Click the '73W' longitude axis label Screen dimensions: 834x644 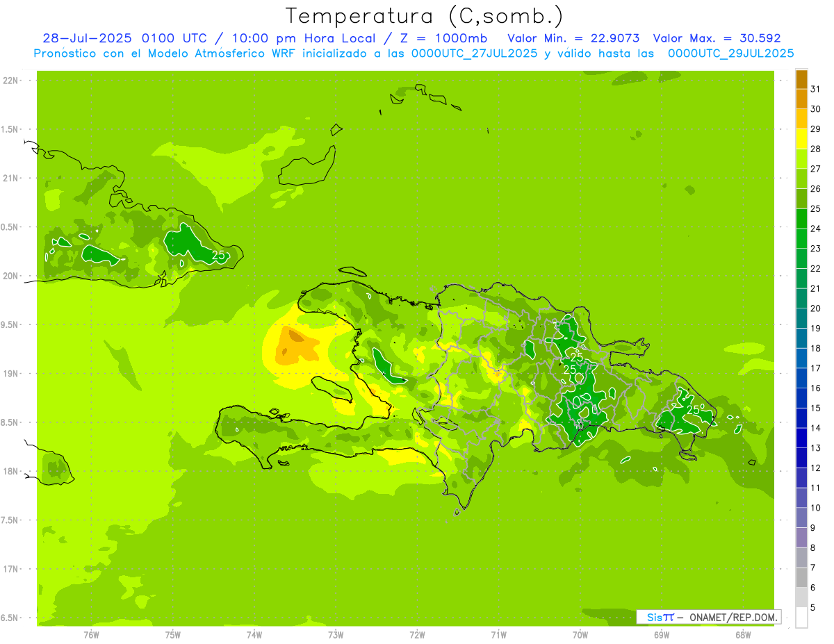[x=336, y=635]
